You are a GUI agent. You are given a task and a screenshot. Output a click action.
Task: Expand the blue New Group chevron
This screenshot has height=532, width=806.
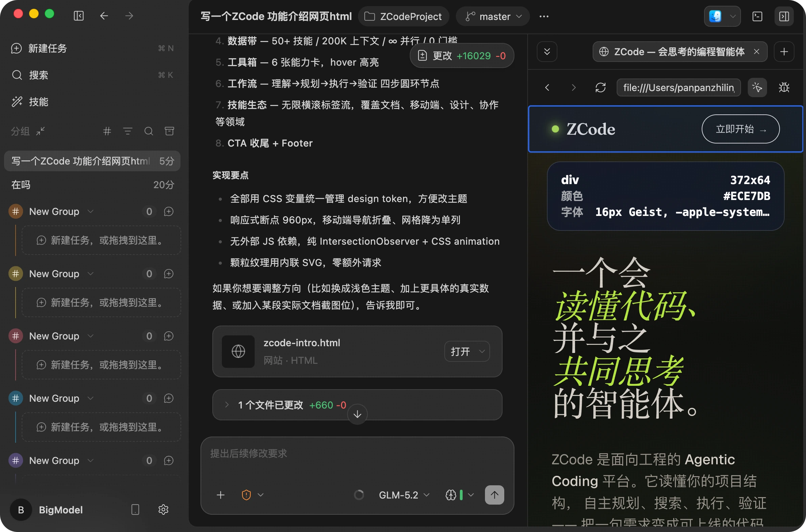tap(90, 398)
